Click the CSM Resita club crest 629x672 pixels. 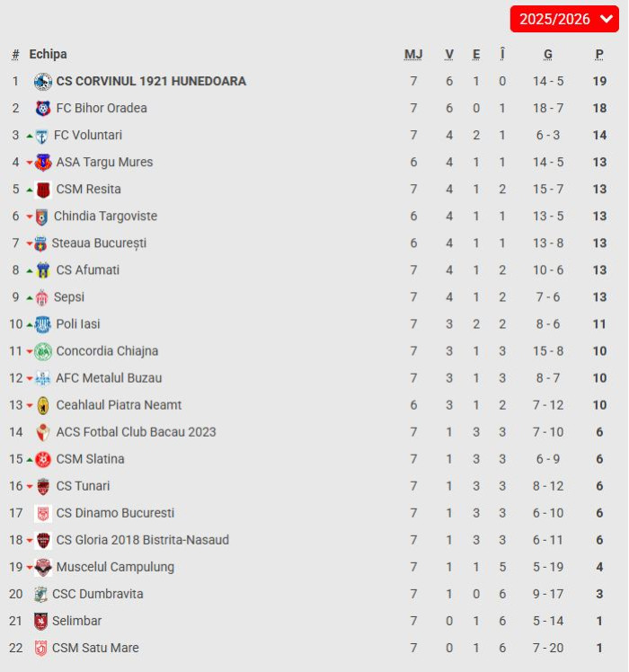(x=43, y=190)
